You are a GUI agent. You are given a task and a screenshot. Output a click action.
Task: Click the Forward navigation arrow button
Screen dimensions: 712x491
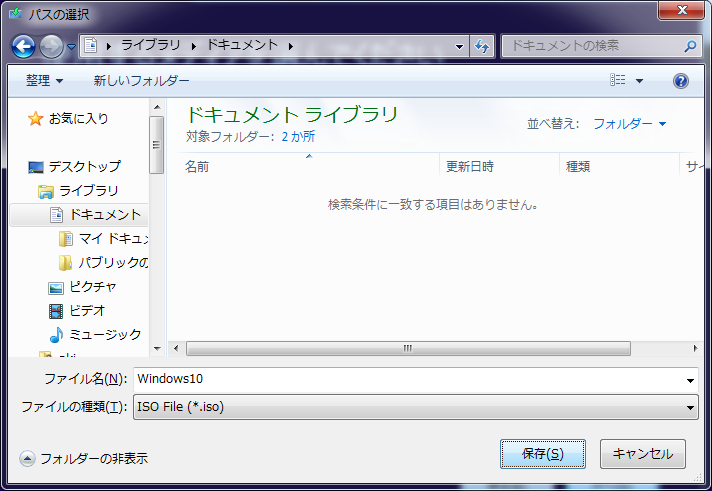[x=51, y=46]
